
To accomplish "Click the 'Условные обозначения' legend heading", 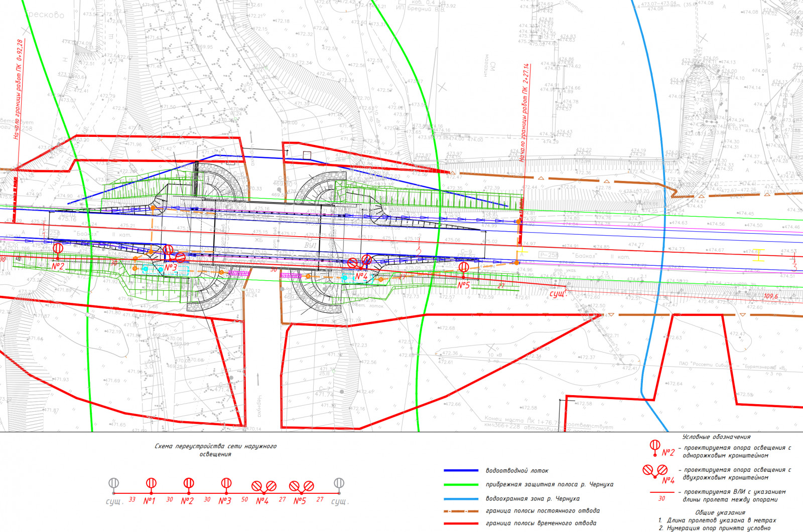I will click(716, 437).
